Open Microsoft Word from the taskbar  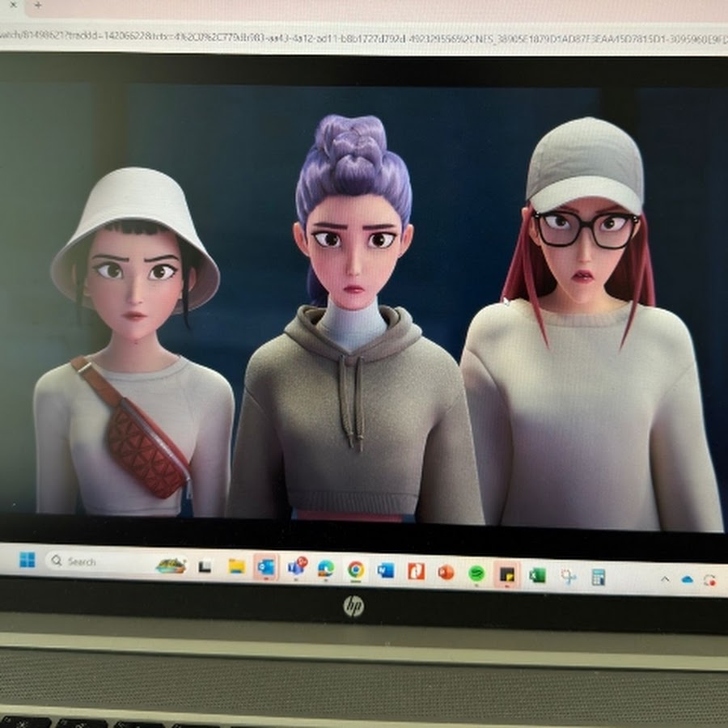pyautogui.click(x=386, y=570)
